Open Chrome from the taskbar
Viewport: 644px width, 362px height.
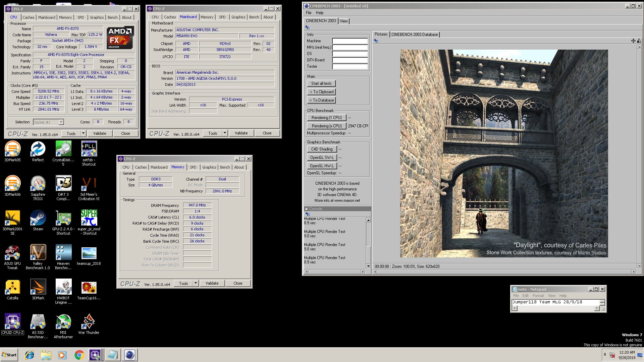[x=79, y=355]
